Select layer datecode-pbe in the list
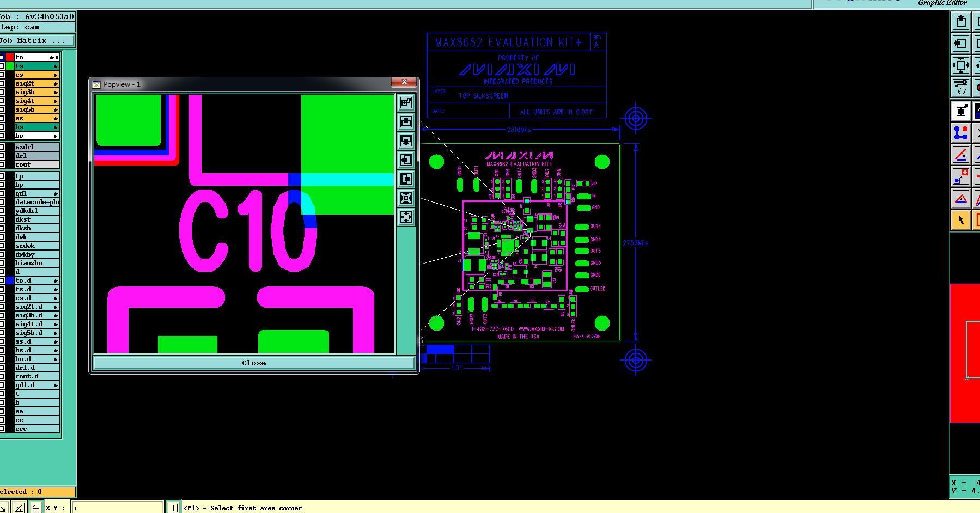The image size is (980, 513). (37, 202)
